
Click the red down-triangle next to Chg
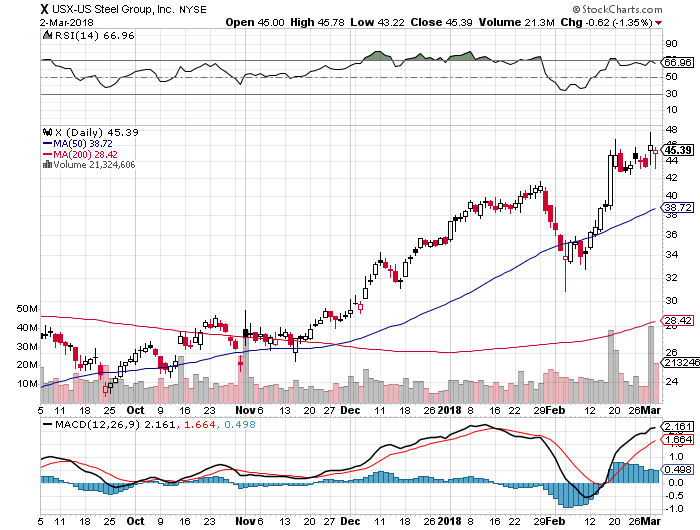658,23
